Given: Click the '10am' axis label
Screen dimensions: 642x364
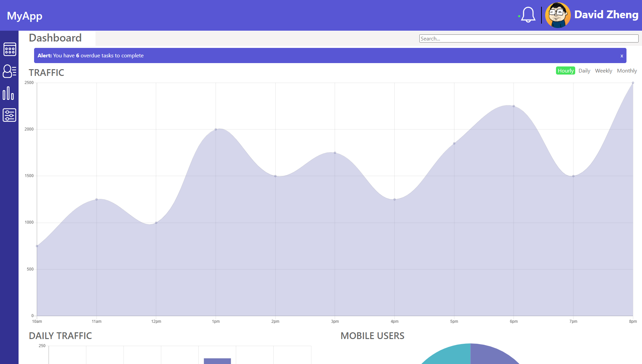Looking at the screenshot, I should (37, 321).
